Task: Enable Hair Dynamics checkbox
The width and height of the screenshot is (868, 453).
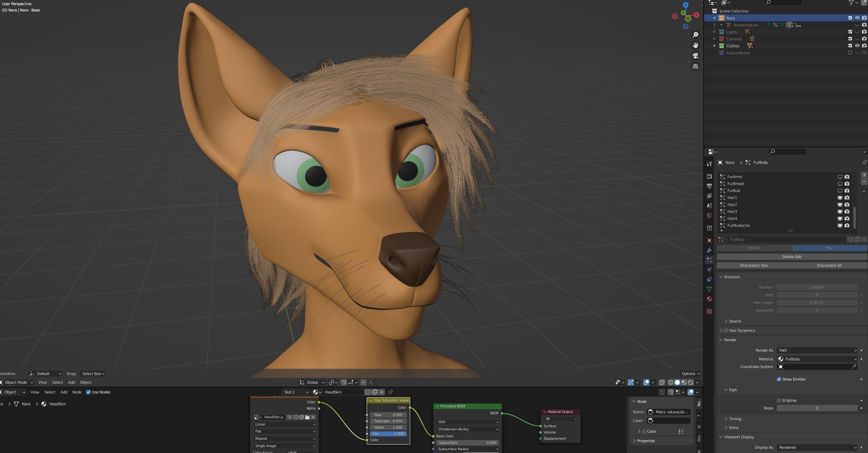Action: click(x=726, y=331)
